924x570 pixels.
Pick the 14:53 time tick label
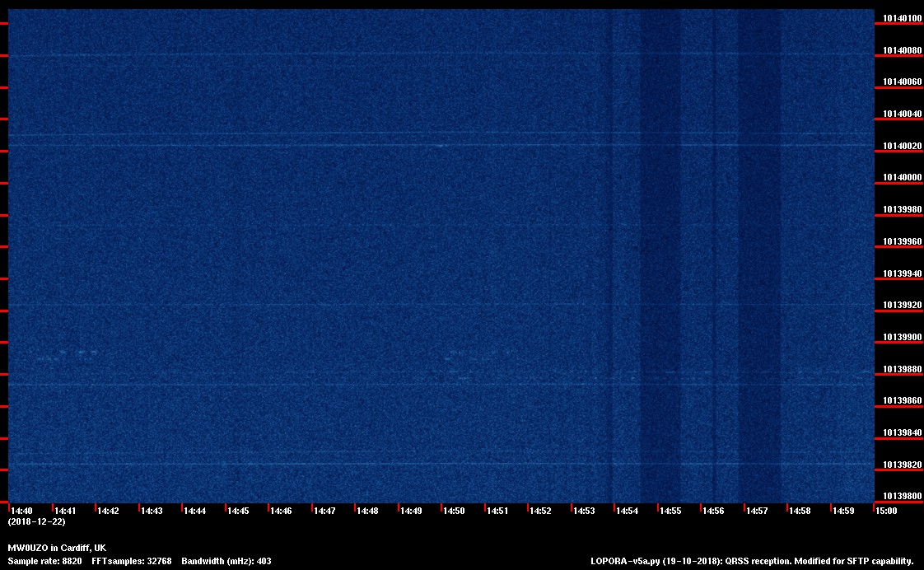click(x=584, y=511)
